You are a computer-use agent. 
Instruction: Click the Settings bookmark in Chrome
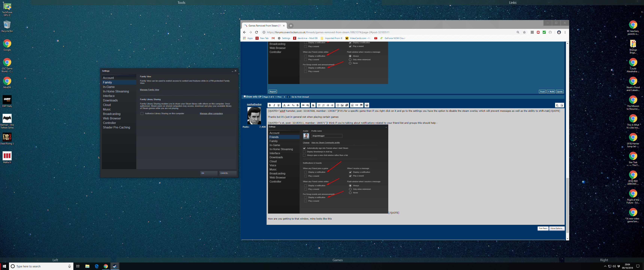pyautogui.click(x=284, y=38)
